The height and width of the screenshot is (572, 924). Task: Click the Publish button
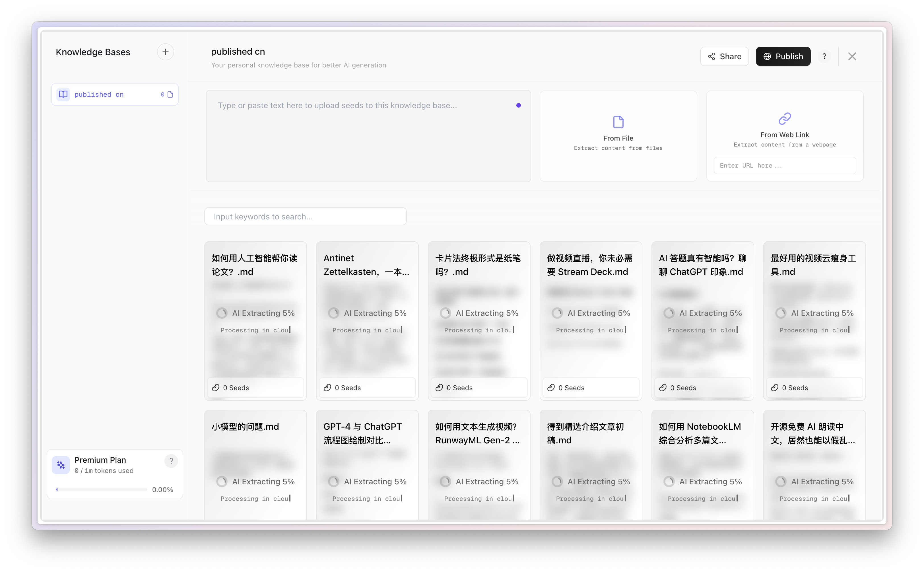(x=783, y=56)
